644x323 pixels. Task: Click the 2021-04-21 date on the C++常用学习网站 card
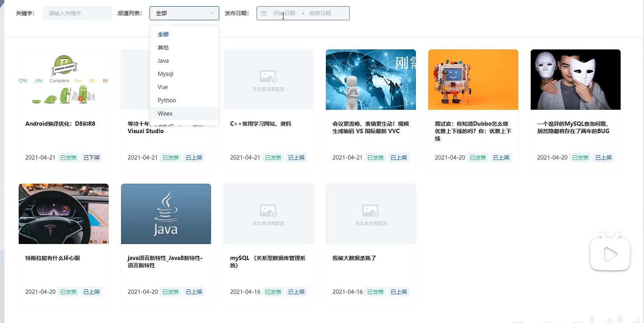coord(245,158)
